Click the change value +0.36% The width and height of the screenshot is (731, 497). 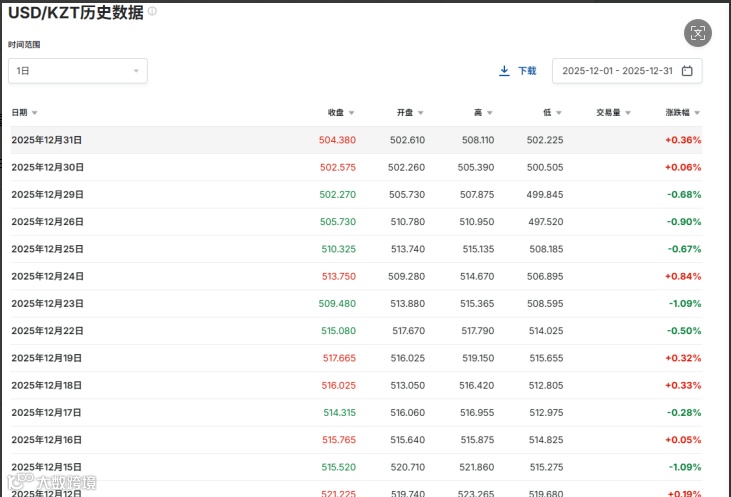click(683, 140)
